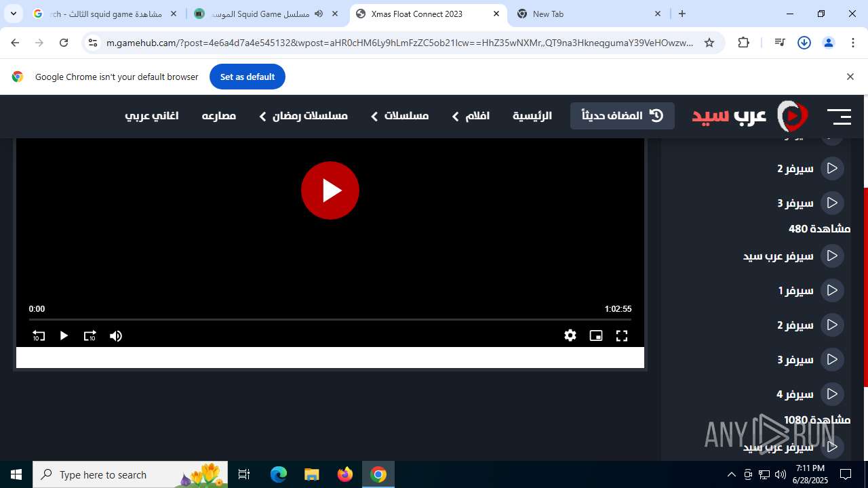Open the tab search dropdown arrow

point(13,14)
